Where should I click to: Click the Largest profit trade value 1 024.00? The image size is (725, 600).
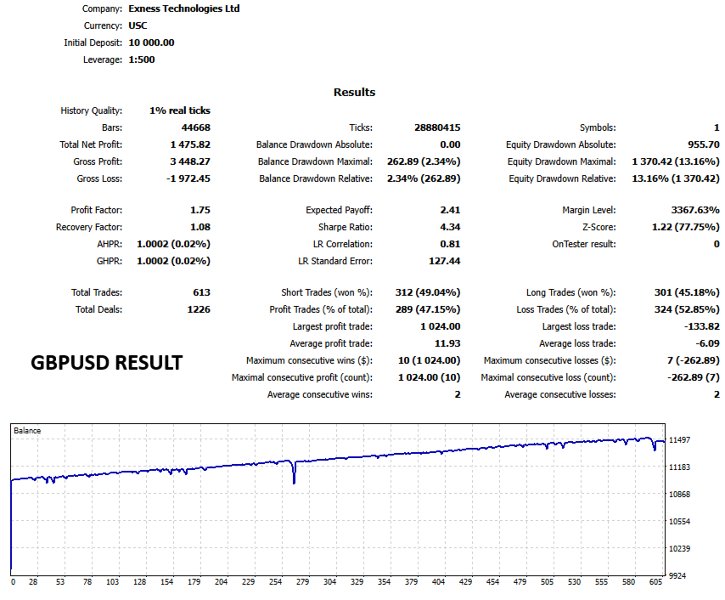point(440,327)
